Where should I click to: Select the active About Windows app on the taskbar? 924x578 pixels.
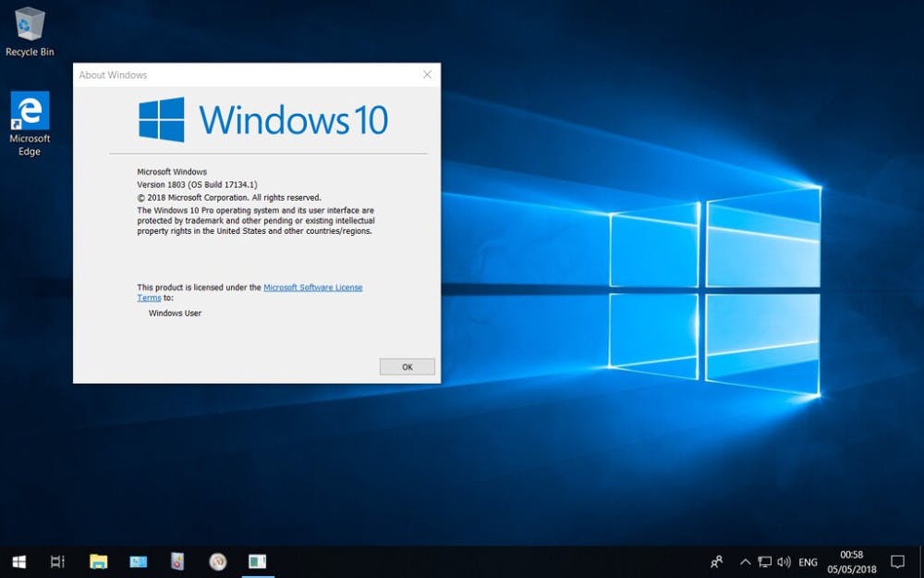256,561
